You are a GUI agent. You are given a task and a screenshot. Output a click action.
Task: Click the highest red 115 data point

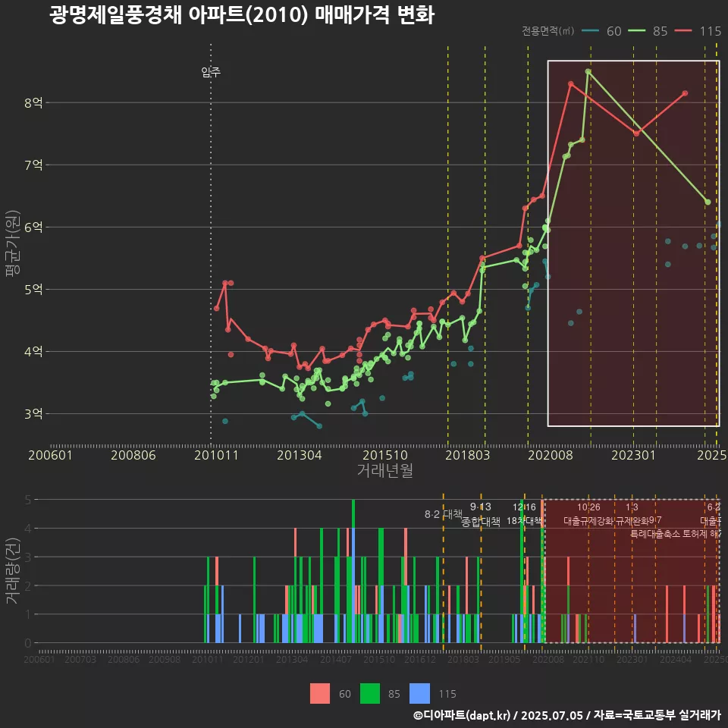570,84
